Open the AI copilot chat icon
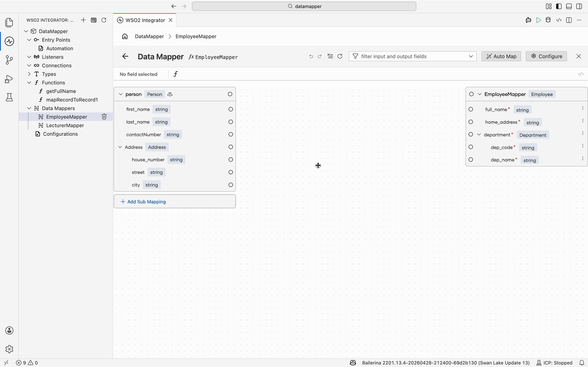 tap(528, 20)
